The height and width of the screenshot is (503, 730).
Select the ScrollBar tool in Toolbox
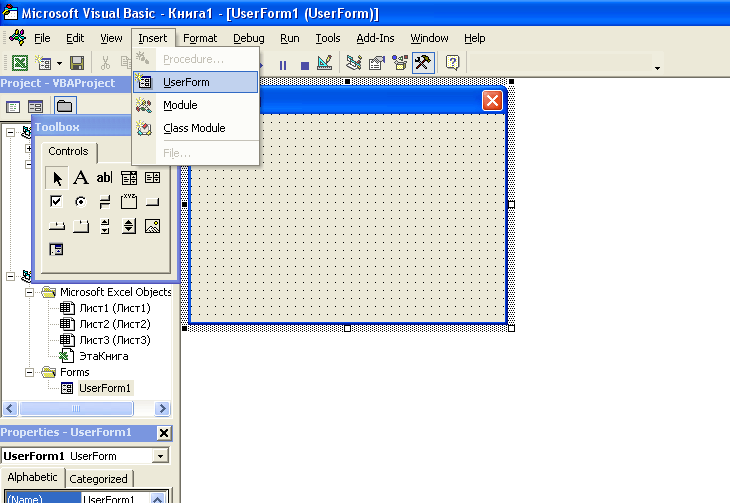coord(105,226)
